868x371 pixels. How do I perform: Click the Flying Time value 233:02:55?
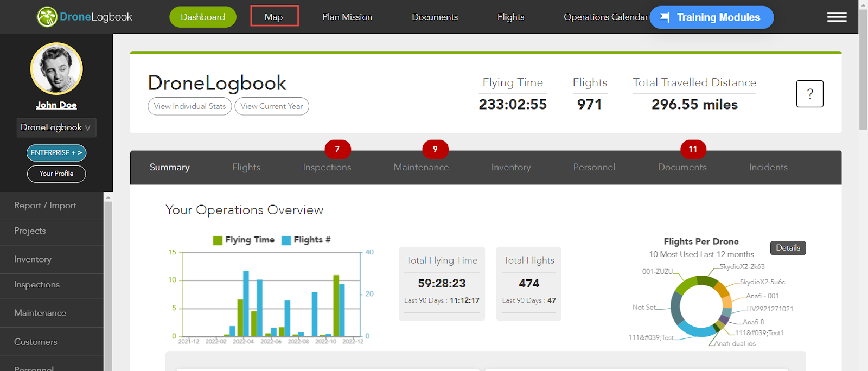[x=513, y=104]
